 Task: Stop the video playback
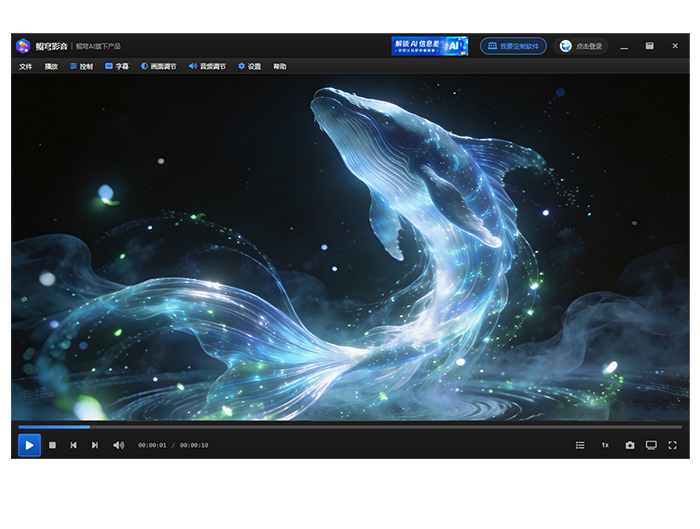(x=52, y=445)
